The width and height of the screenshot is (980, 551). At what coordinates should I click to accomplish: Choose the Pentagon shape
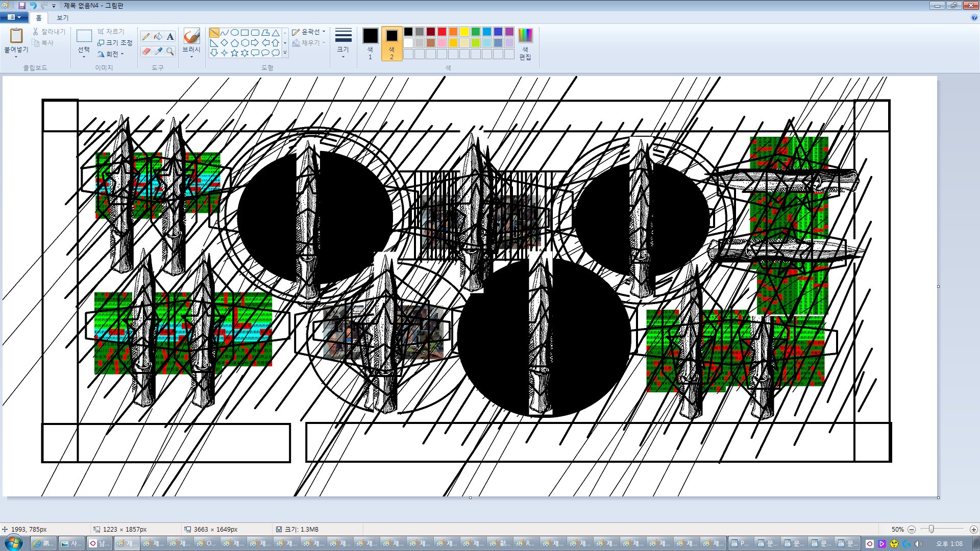(235, 43)
